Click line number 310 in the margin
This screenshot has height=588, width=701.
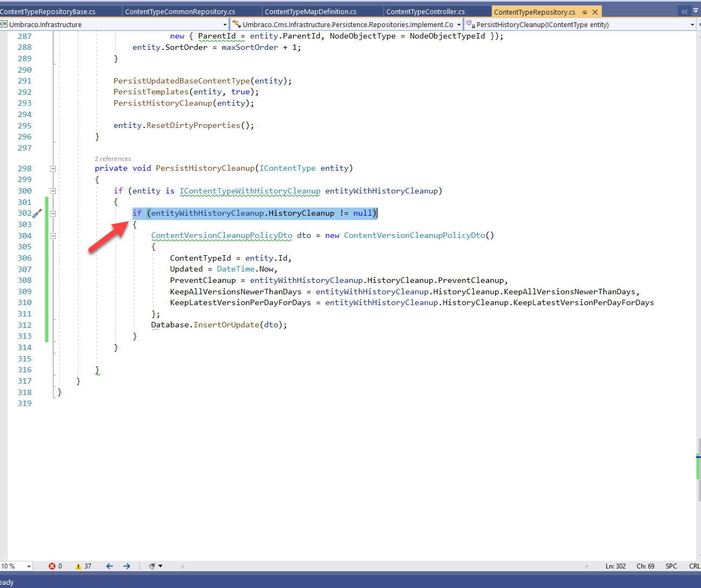point(24,303)
